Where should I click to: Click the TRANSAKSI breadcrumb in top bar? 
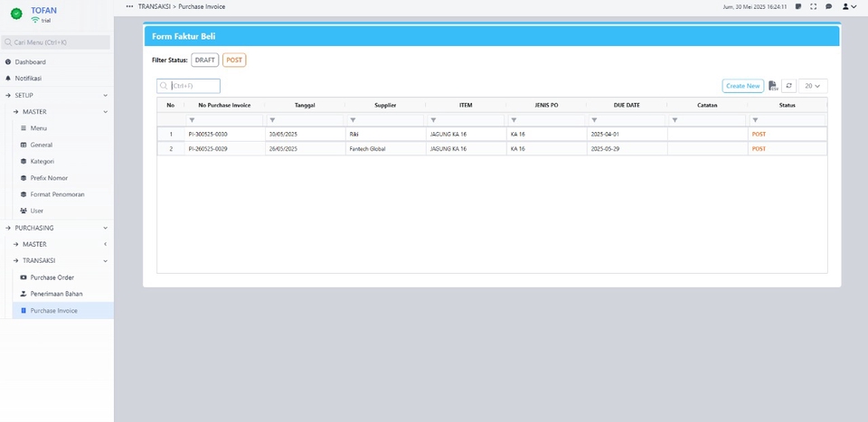point(154,6)
